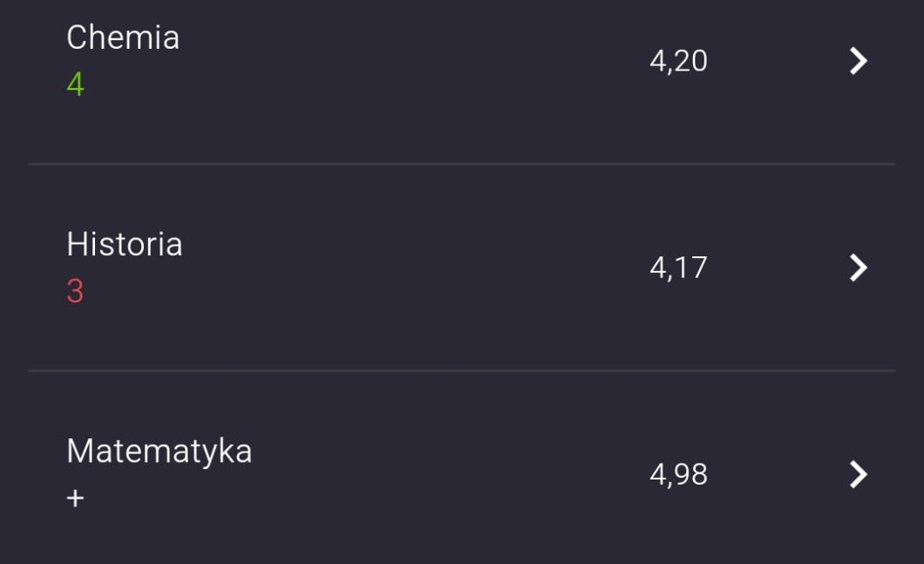Click the gap between 4,17 and its chevron
Viewport: 924px width, 564px height.
click(x=776, y=268)
